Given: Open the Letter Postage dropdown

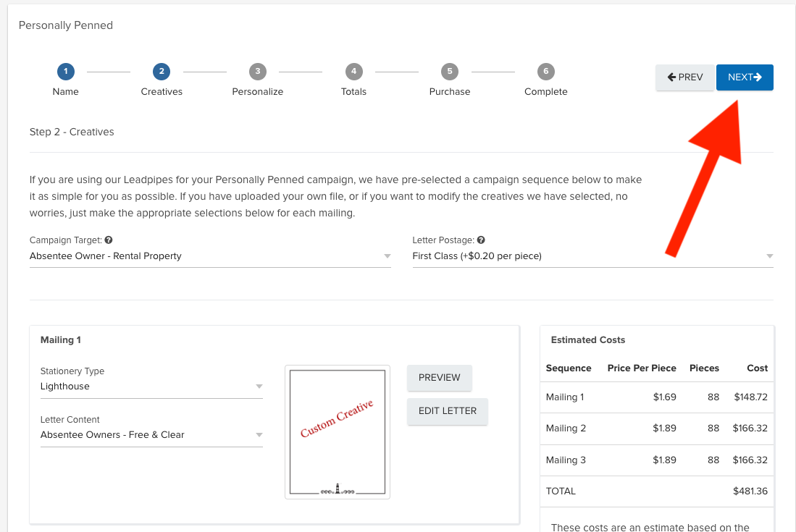Looking at the screenshot, I should (x=592, y=256).
